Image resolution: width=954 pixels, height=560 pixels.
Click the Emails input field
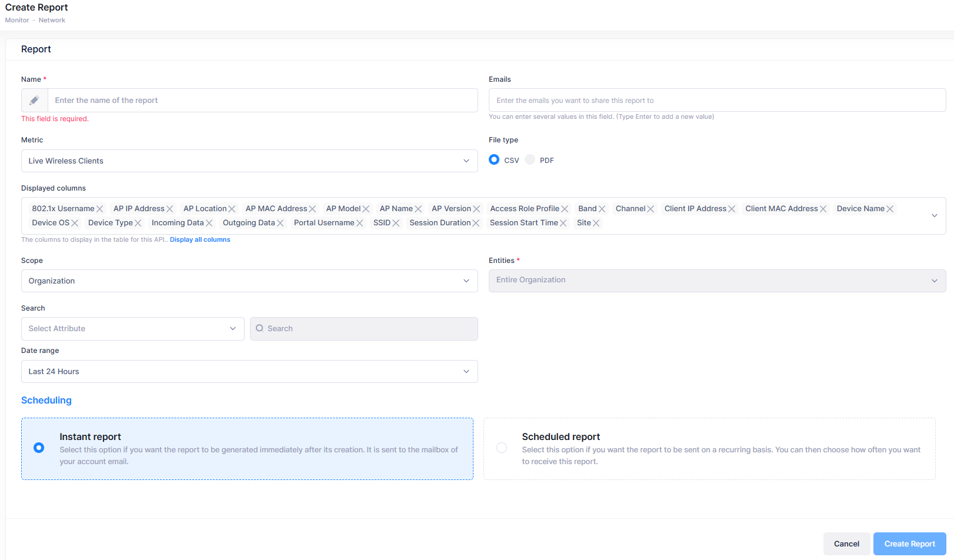717,101
